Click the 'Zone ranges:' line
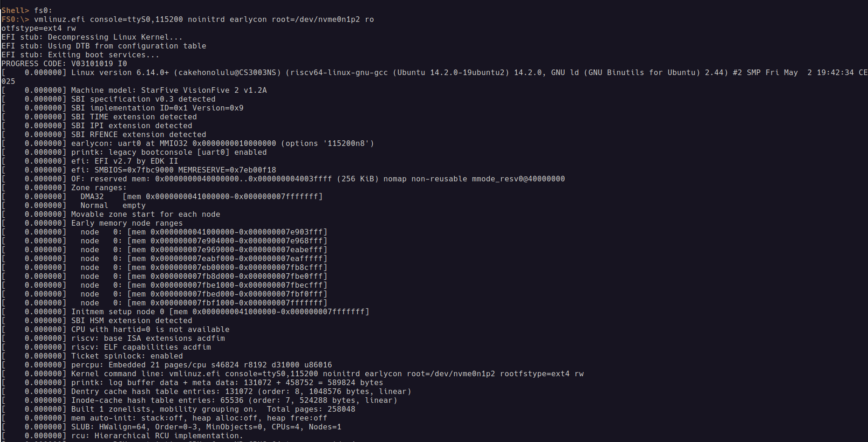Viewport: 868px width, 442px height. (x=99, y=187)
